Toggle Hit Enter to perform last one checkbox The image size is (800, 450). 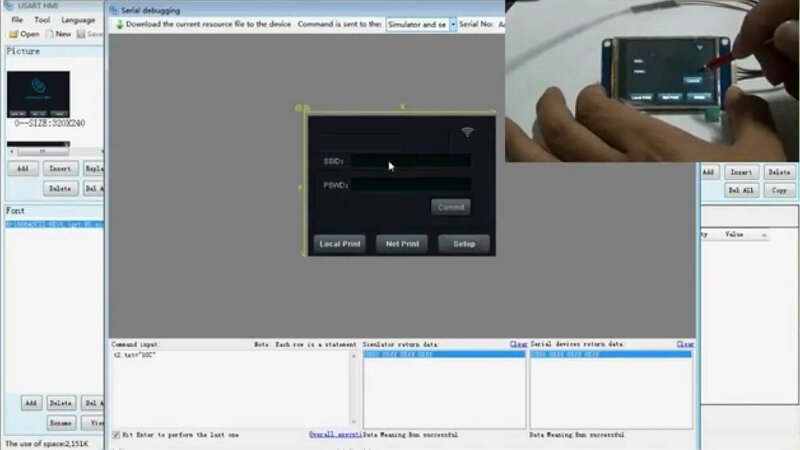click(116, 435)
